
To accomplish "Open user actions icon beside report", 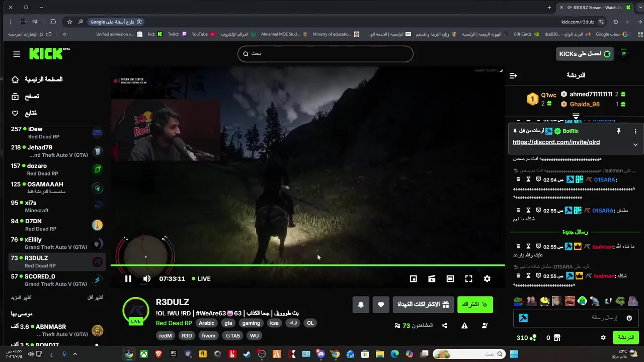I will pos(485,326).
